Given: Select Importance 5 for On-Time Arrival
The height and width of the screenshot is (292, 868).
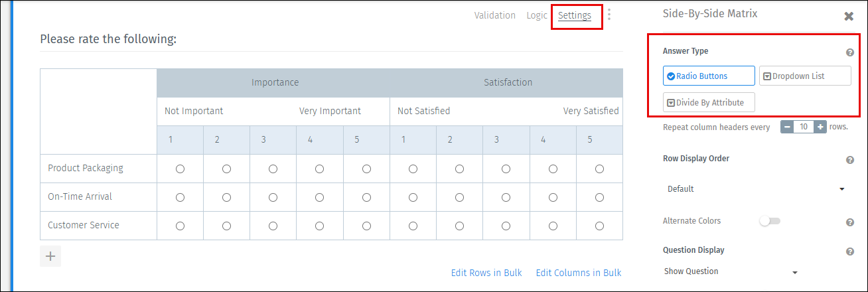Looking at the screenshot, I should click(x=366, y=197).
